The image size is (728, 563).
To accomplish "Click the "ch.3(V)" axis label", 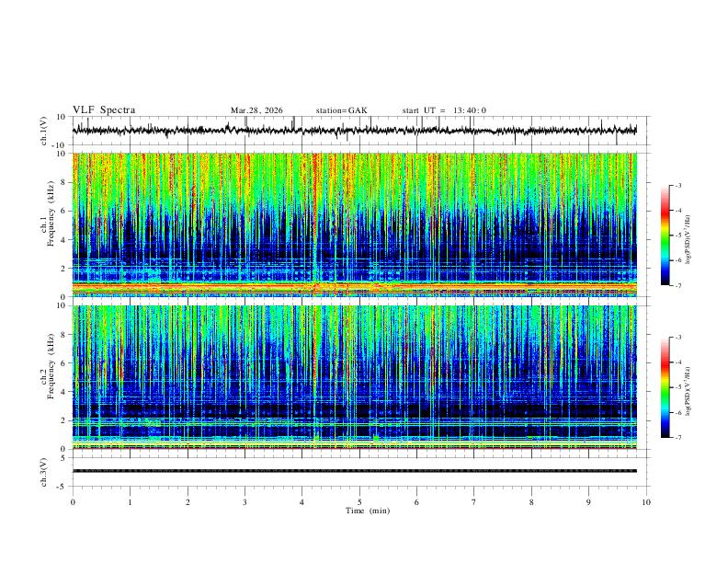I will [x=44, y=472].
